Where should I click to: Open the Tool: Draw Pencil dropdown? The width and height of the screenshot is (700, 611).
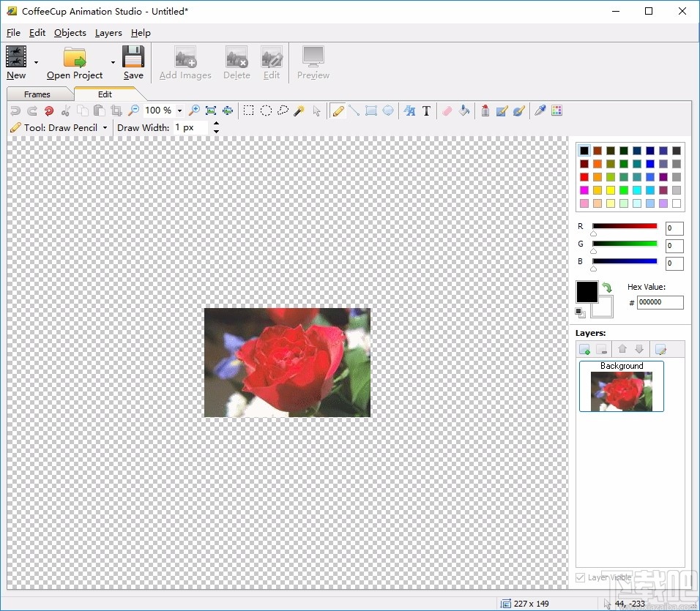point(105,127)
